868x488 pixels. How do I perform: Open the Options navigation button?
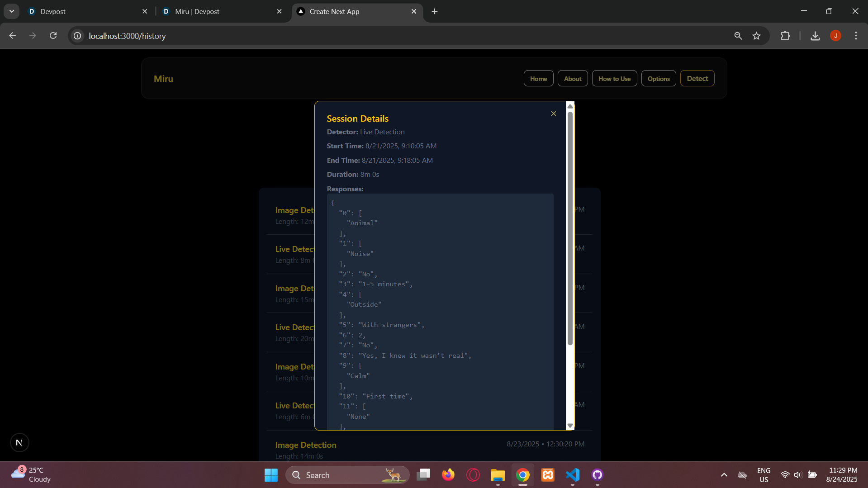pos(658,78)
